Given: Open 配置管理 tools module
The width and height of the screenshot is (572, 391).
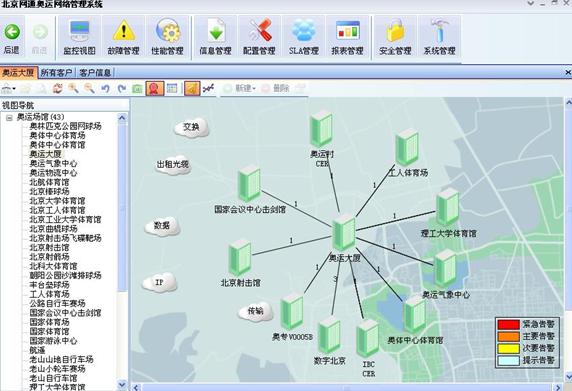Looking at the screenshot, I should coord(259,38).
